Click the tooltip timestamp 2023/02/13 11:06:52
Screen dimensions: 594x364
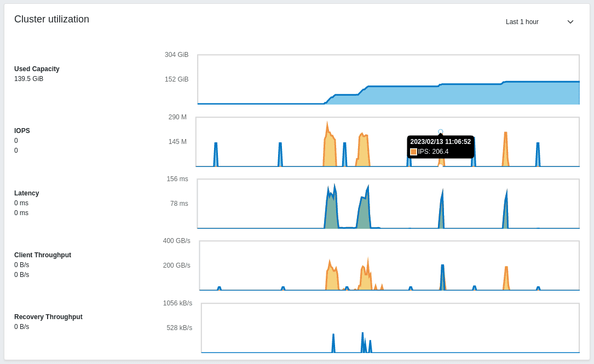click(x=440, y=142)
